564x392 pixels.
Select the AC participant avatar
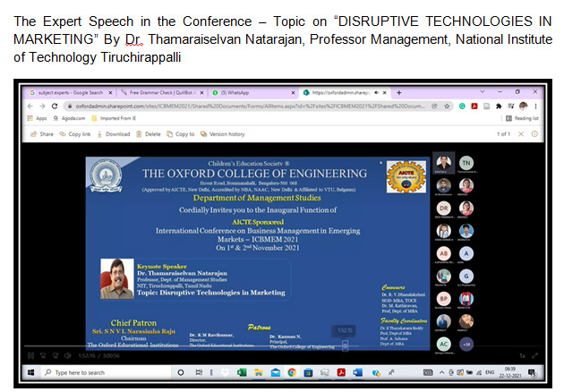tap(444, 345)
